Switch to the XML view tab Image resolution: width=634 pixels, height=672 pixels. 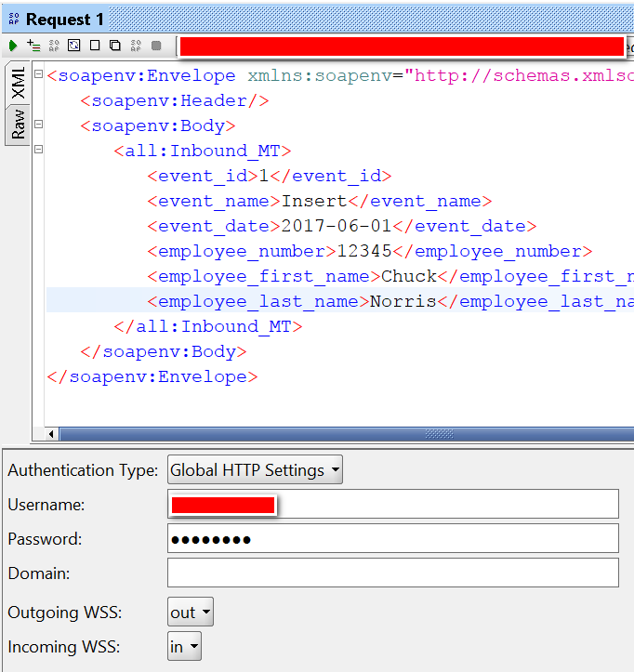click(18, 83)
